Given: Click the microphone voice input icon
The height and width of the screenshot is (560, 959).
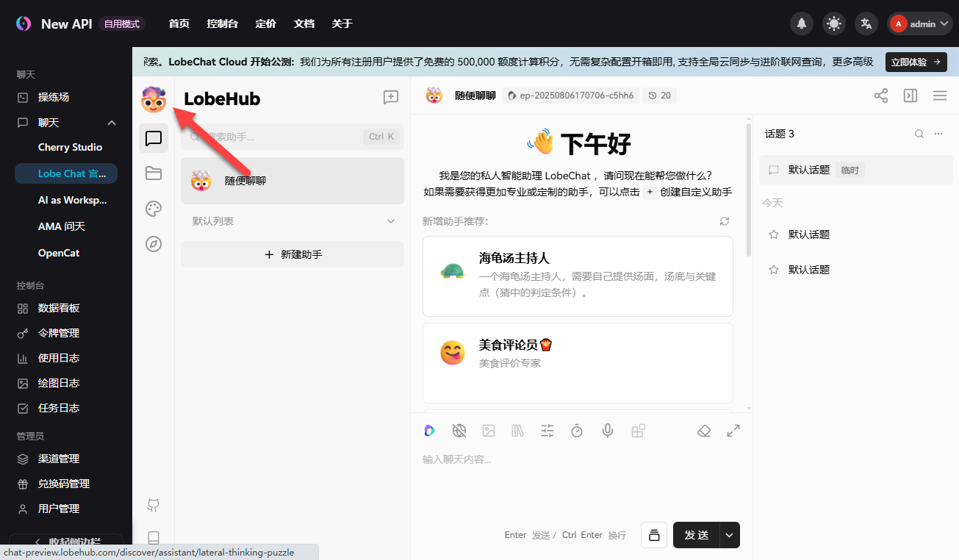Looking at the screenshot, I should (x=608, y=431).
